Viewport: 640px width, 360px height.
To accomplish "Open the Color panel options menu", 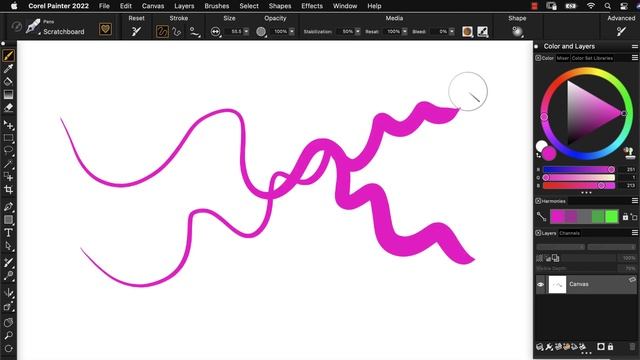I will [635, 58].
